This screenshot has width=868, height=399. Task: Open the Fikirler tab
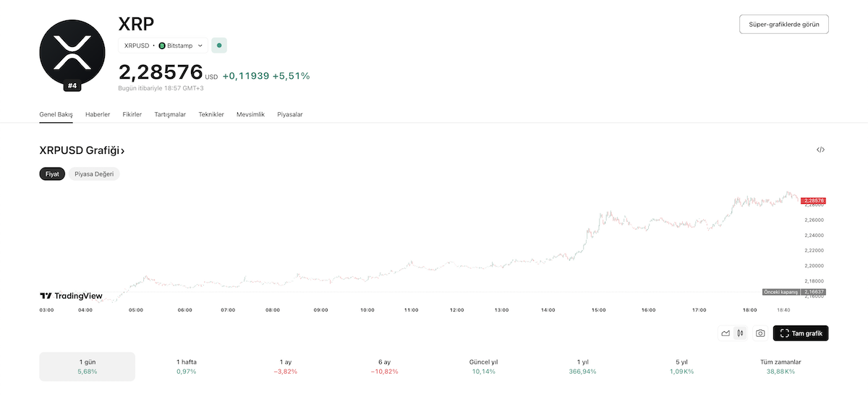[x=132, y=114]
